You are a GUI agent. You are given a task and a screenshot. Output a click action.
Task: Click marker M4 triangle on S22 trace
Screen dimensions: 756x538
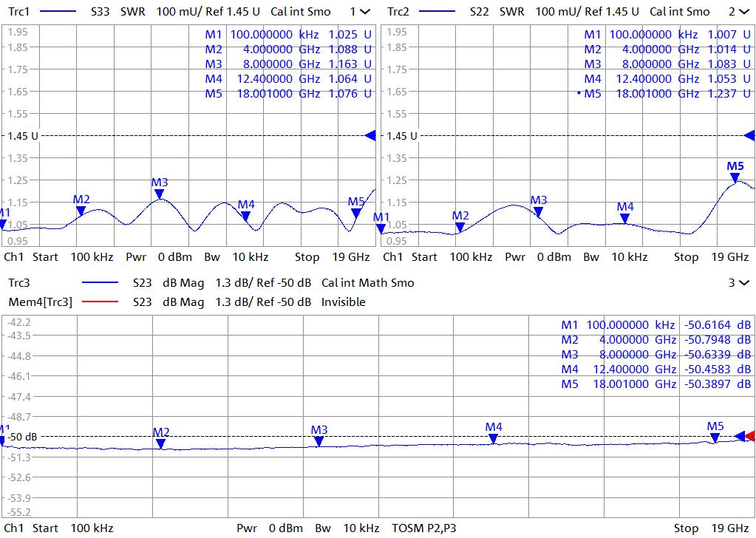625,219
